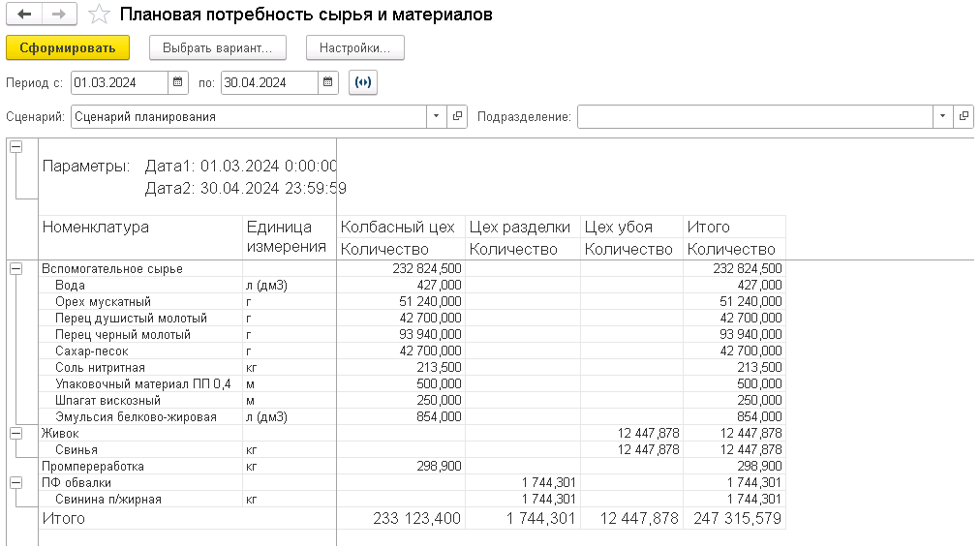The height and width of the screenshot is (549, 980).
Task: Click the Сформировать button
Action: (x=68, y=47)
